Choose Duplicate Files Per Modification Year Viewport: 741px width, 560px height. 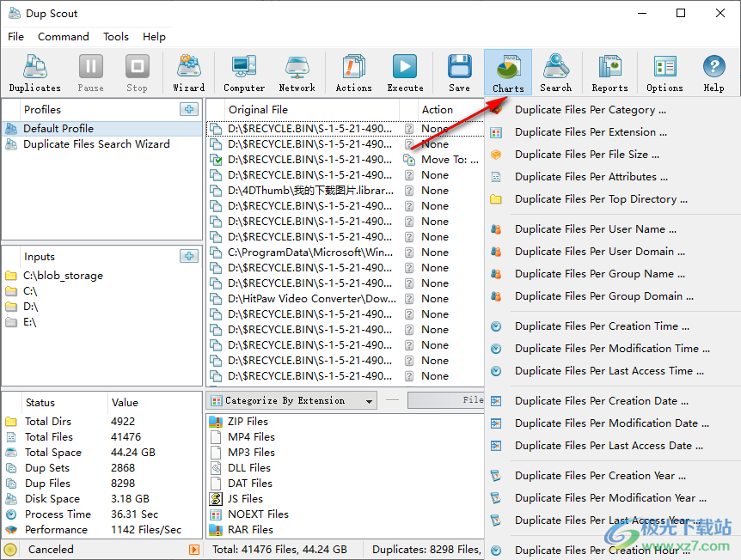(612, 498)
